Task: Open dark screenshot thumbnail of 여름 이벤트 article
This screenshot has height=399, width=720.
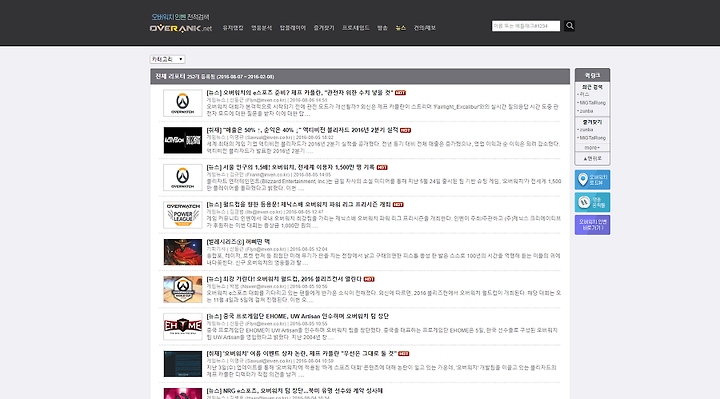Action: 183,364
